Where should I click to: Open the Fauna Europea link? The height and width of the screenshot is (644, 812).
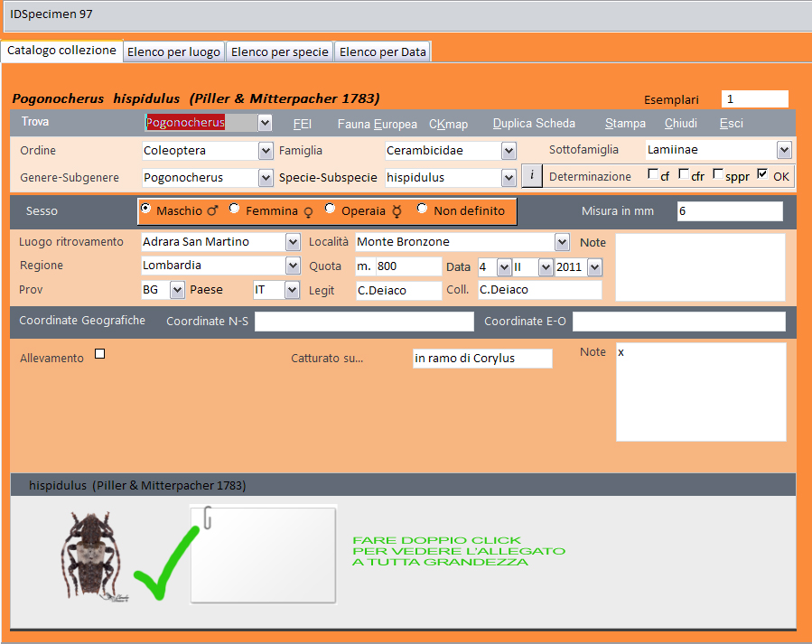pos(377,124)
